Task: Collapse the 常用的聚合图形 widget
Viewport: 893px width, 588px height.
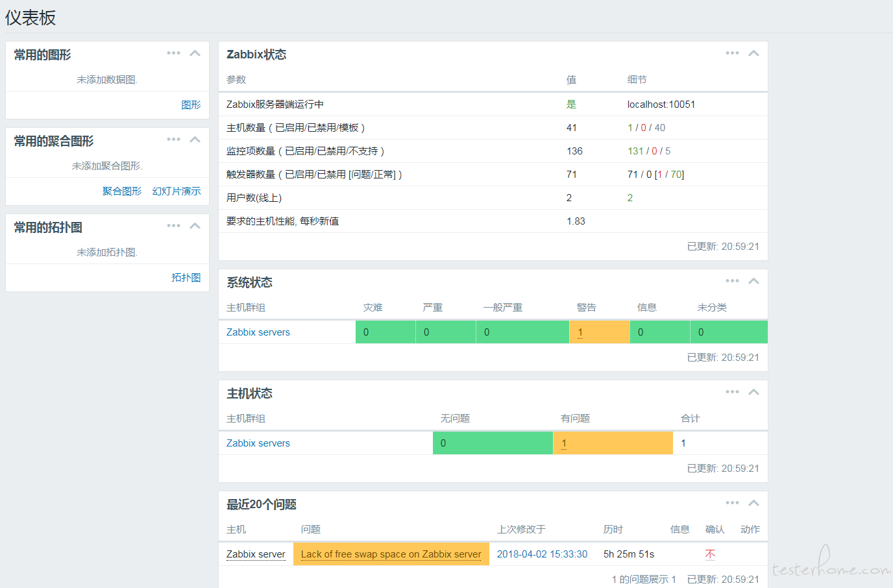Action: coord(195,140)
